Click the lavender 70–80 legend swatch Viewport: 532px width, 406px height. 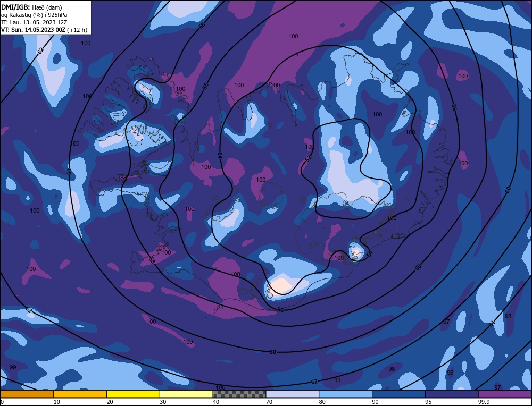coord(293,394)
